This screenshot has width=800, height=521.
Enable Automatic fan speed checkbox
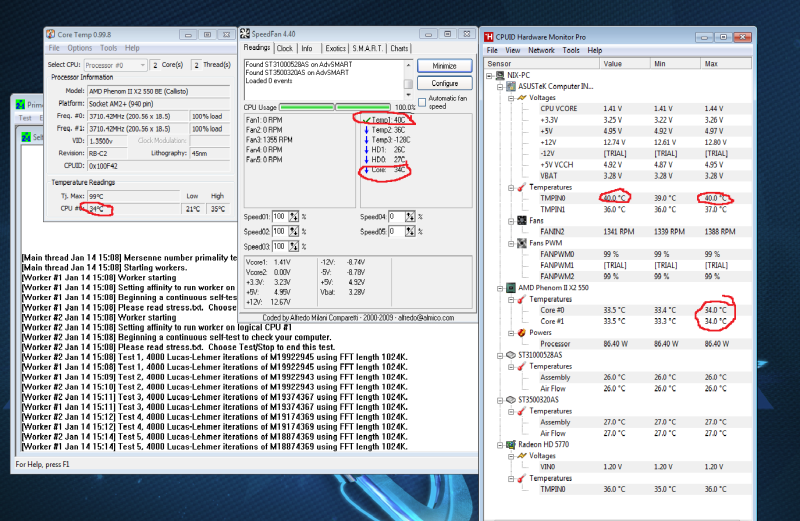(422, 102)
